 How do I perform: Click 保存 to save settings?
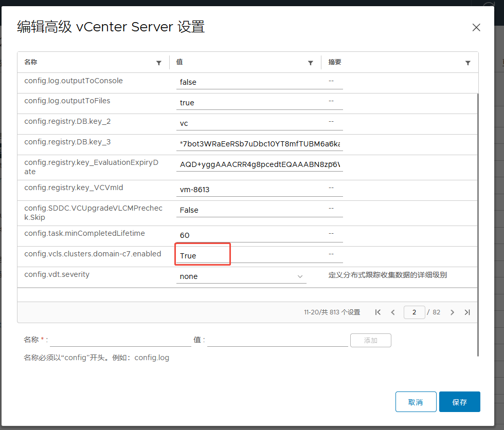[460, 402]
